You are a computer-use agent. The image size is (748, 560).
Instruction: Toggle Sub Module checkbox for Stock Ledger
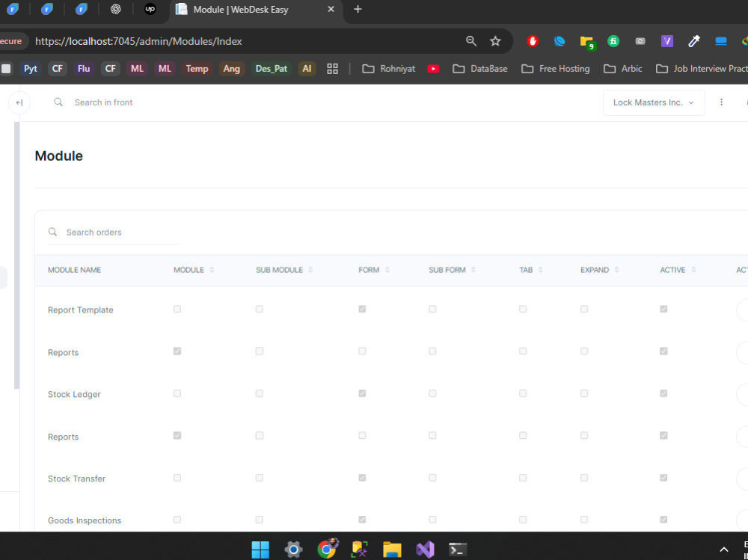pos(259,393)
